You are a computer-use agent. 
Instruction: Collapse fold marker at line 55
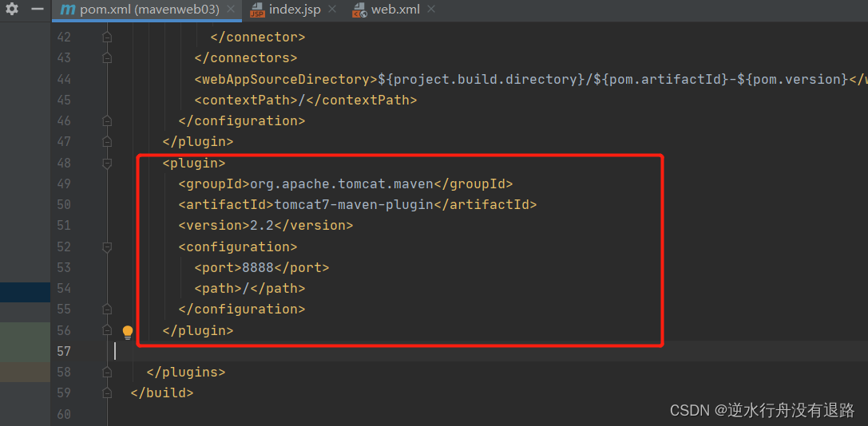tap(107, 309)
